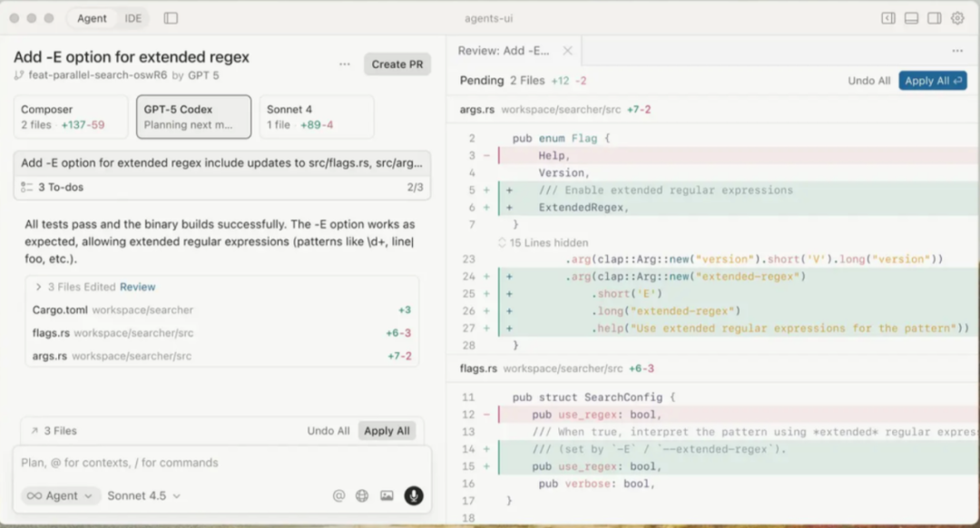Screen dimensions: 980x528
Task: Toggle the sidebar panel icon next to IDE
Action: coord(171,17)
